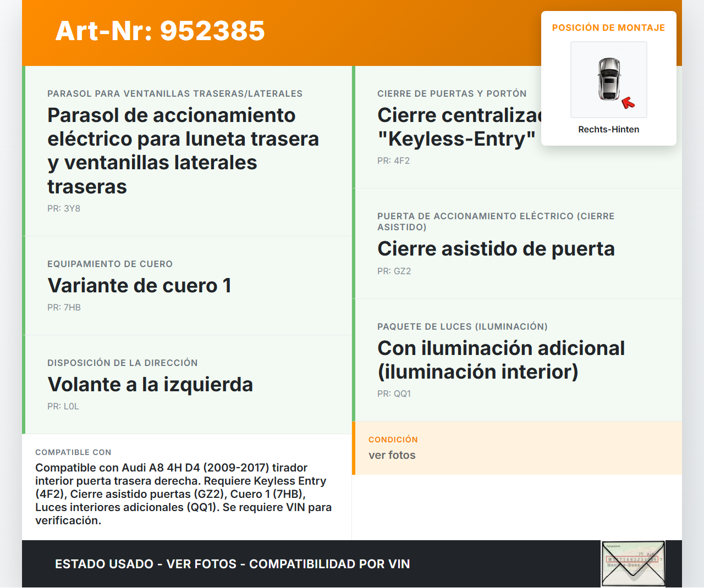704x588 pixels.
Task: Select the Volante a la izquierda title
Action: [150, 384]
